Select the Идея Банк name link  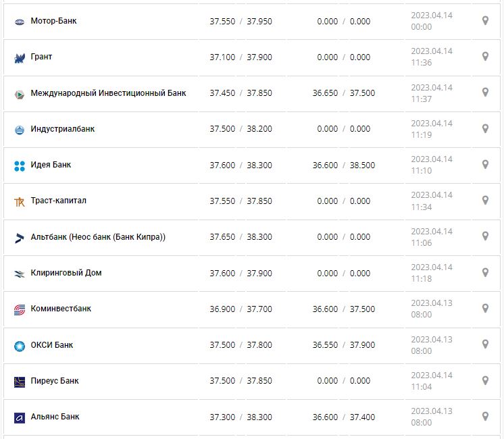[x=51, y=165]
